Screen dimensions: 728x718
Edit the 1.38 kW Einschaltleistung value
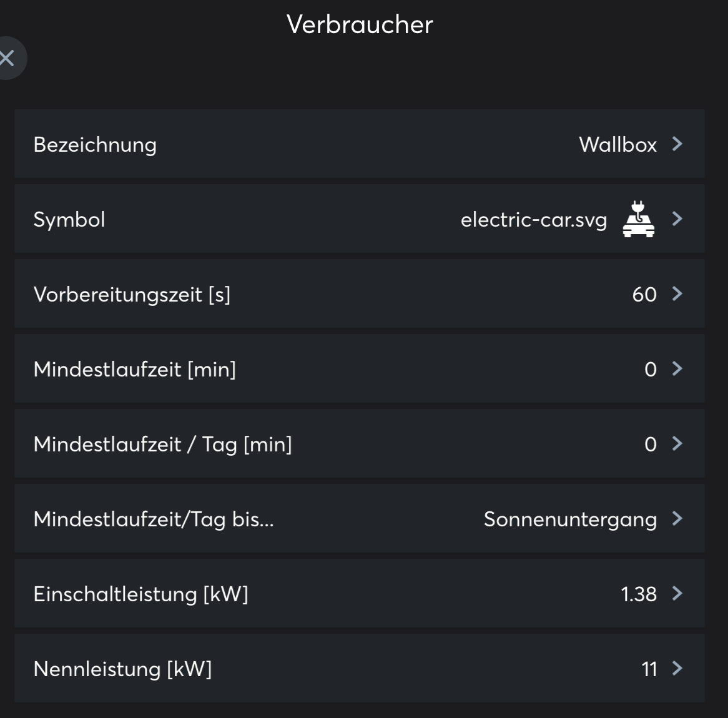639,594
